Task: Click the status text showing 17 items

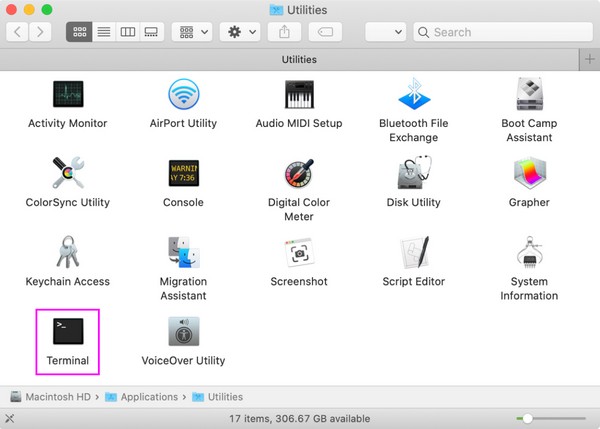Action: (300, 419)
